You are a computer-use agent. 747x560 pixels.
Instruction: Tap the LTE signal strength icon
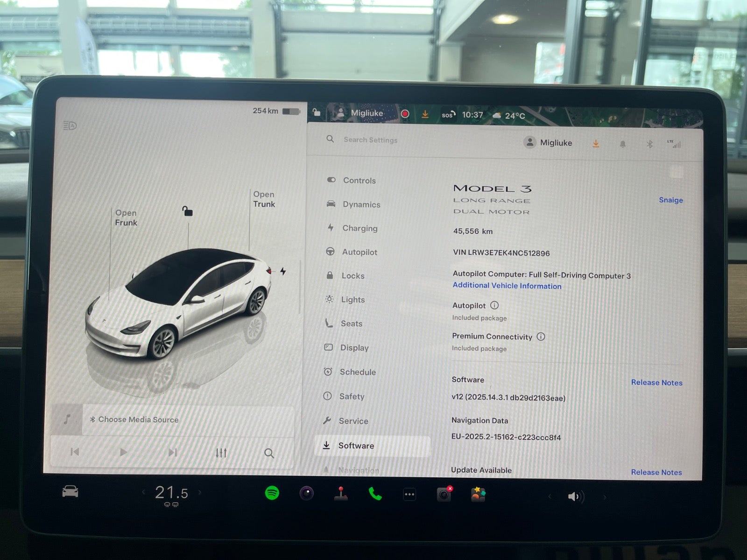pos(674,144)
